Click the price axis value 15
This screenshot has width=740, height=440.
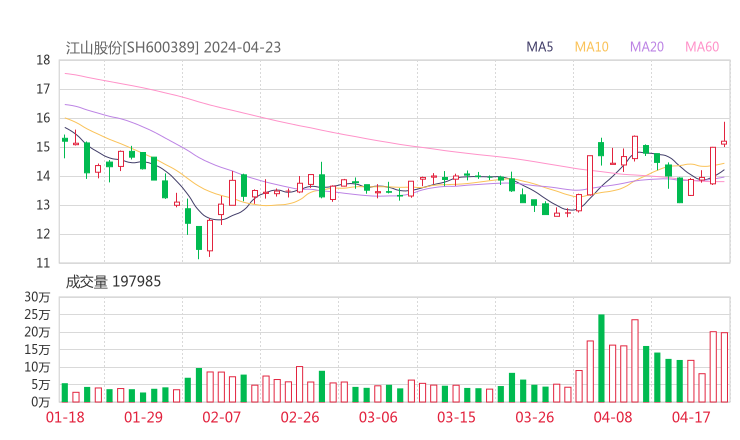click(x=43, y=147)
